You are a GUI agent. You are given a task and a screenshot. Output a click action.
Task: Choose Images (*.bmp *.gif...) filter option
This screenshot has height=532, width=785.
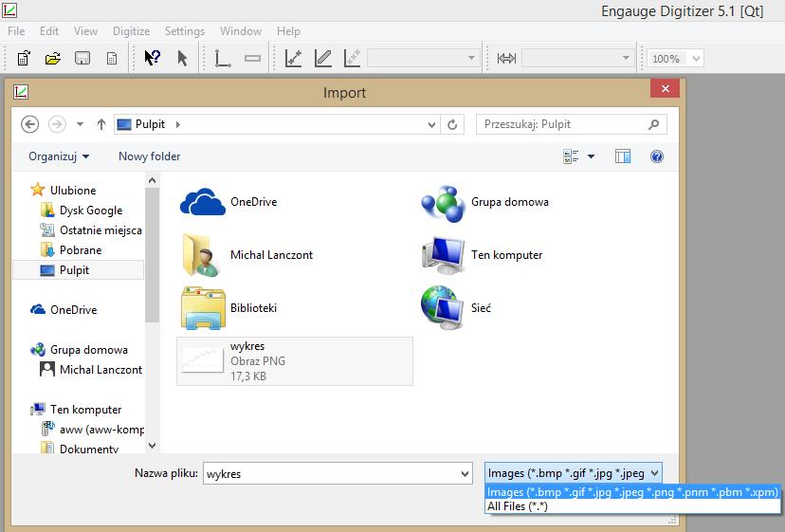(x=632, y=492)
